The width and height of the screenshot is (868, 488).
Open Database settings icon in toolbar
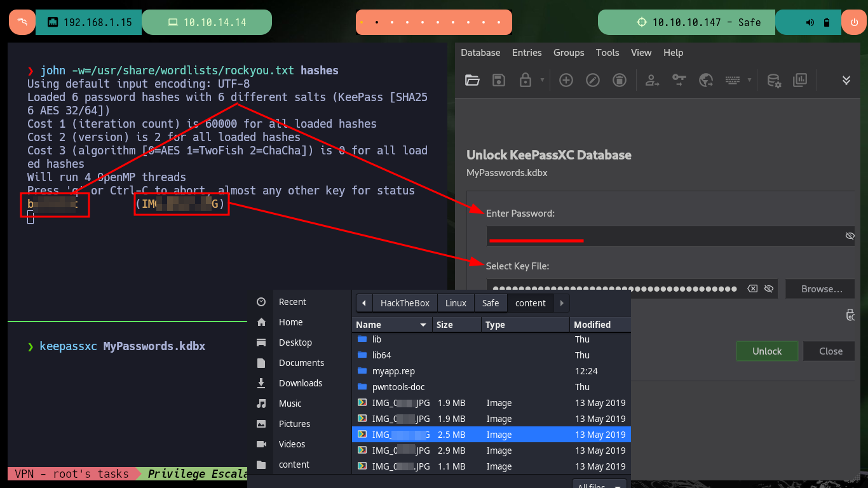click(774, 80)
